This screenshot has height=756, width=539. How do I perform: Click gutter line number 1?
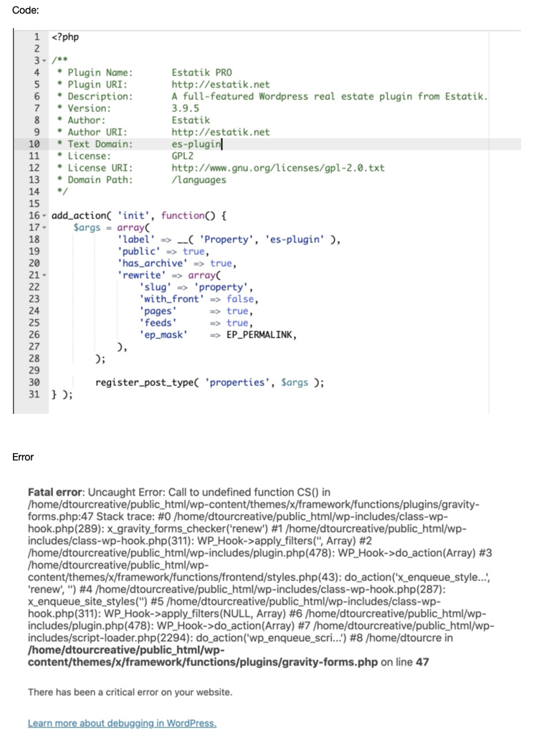[37, 37]
